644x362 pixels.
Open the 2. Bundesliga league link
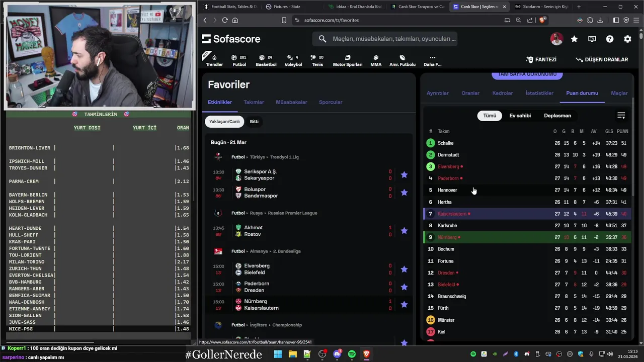[x=287, y=251]
